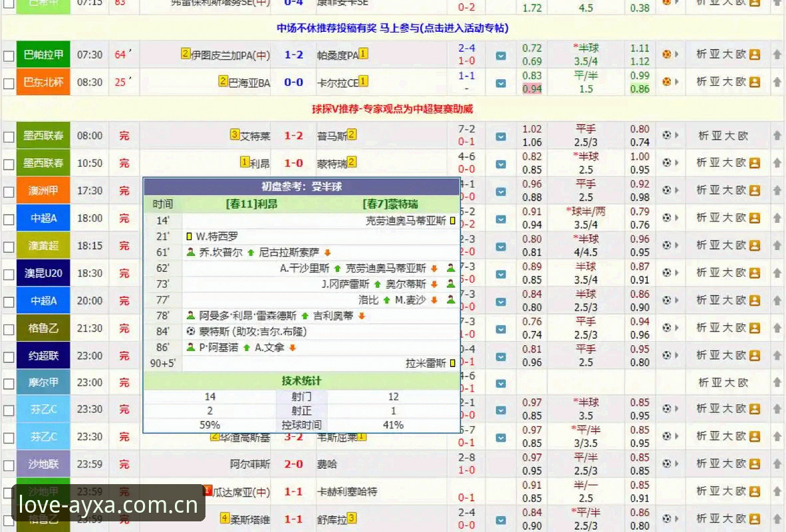Pin 巴帕拉甲 match with up arrow

(777, 54)
